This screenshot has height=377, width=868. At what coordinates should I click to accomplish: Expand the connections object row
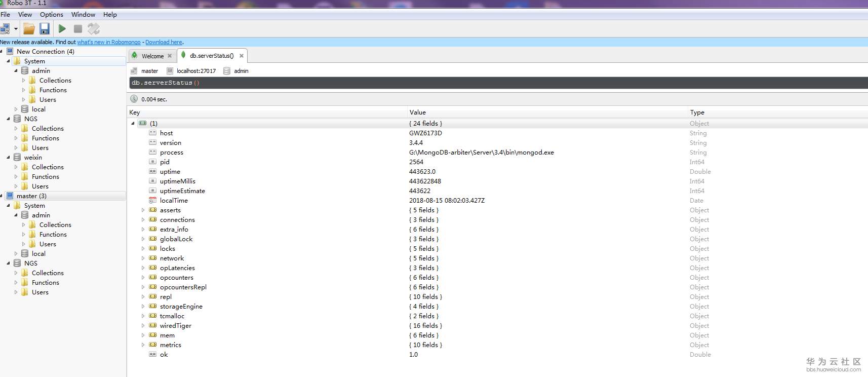[x=143, y=219]
